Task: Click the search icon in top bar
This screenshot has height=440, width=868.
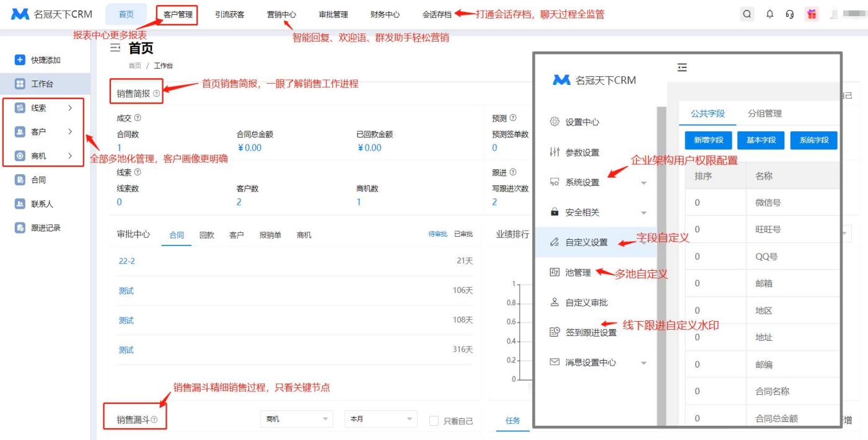Action: click(x=748, y=14)
